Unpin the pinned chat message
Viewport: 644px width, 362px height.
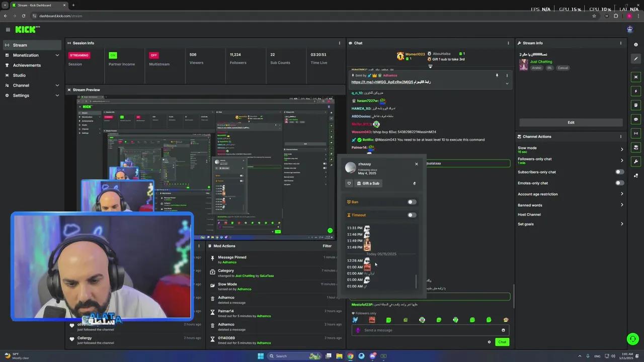(x=497, y=75)
